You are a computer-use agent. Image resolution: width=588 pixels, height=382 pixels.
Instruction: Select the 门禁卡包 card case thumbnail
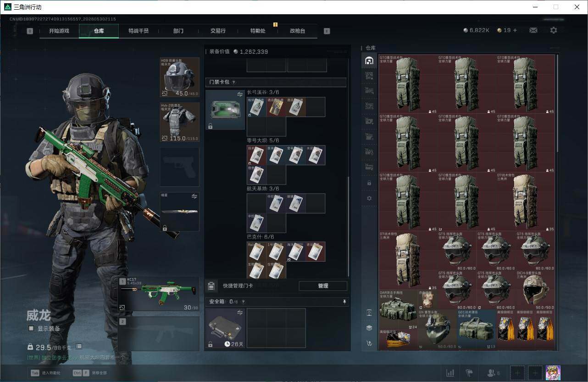[x=225, y=110]
